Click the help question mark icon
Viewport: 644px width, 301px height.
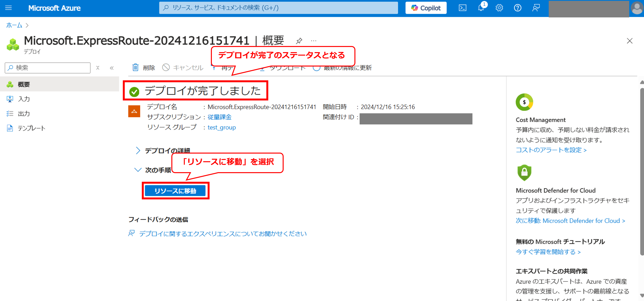pos(518,8)
